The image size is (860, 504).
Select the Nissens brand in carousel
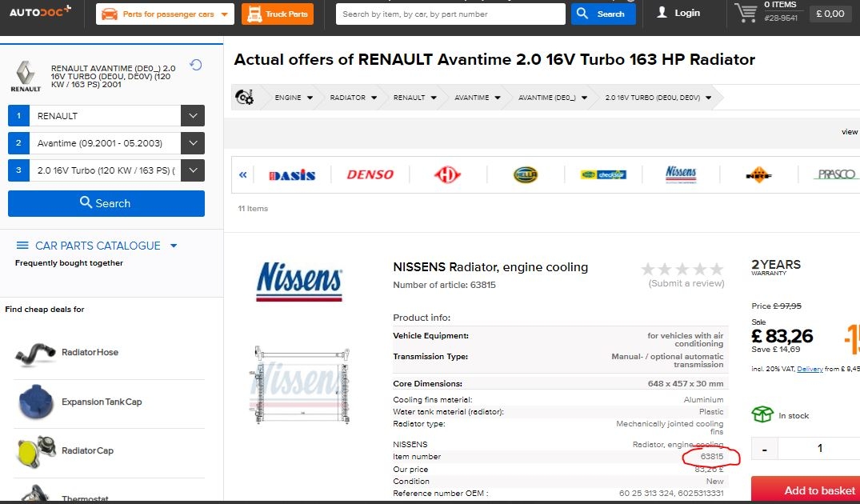(x=681, y=174)
